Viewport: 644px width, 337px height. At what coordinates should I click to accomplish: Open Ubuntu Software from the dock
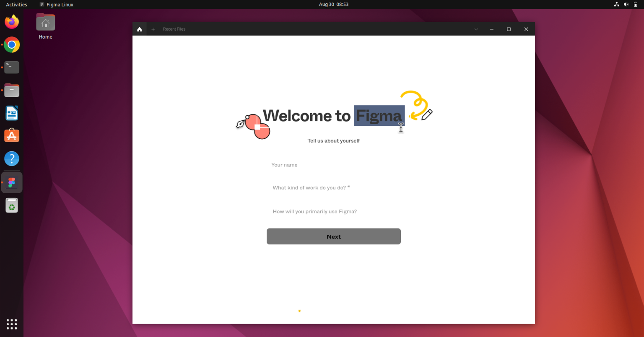point(12,135)
